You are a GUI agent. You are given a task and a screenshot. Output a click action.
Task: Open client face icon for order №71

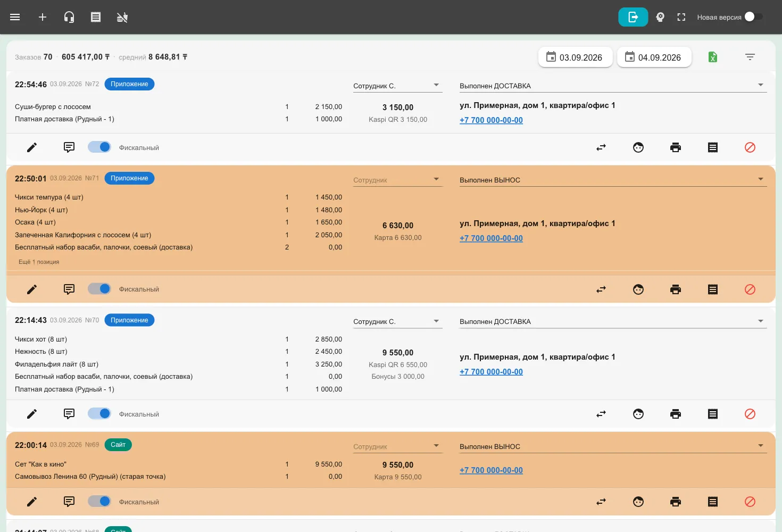pos(638,289)
